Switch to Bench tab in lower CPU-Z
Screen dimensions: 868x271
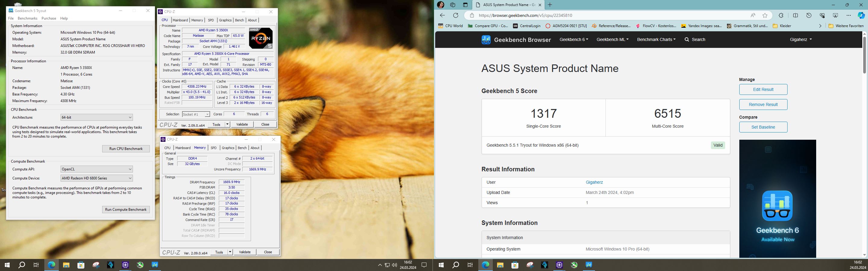click(242, 148)
